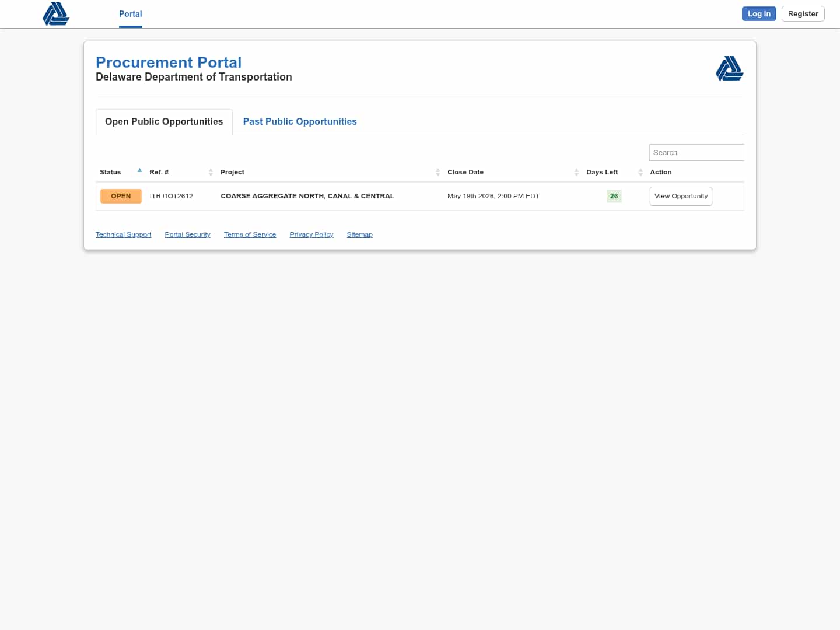Click the green 26 days-left badge
840x630 pixels.
(x=614, y=196)
